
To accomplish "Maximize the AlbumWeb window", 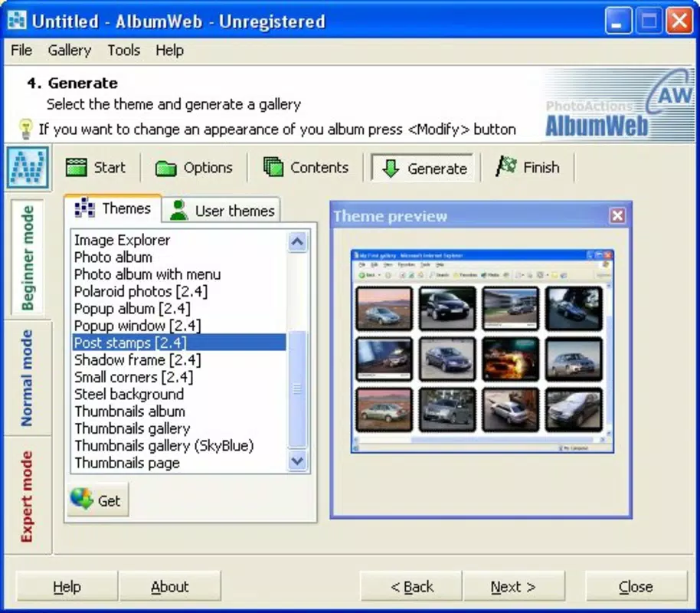I will 649,21.
